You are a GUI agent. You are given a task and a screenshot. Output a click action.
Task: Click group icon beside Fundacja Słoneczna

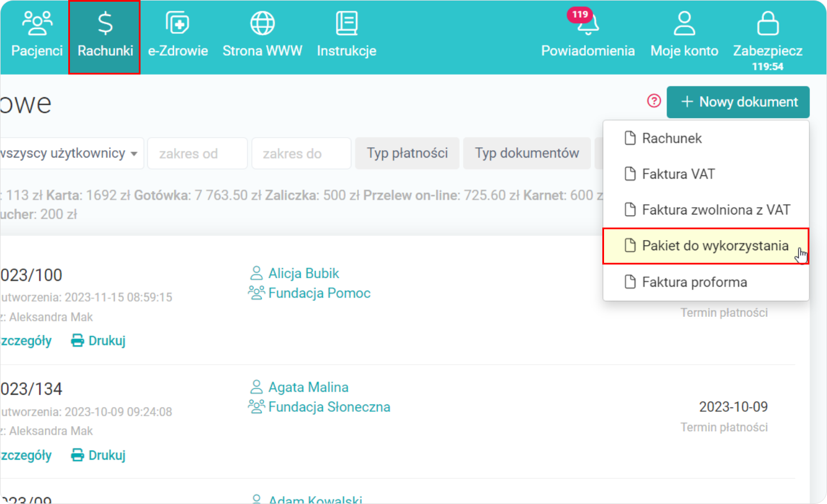[x=257, y=406]
